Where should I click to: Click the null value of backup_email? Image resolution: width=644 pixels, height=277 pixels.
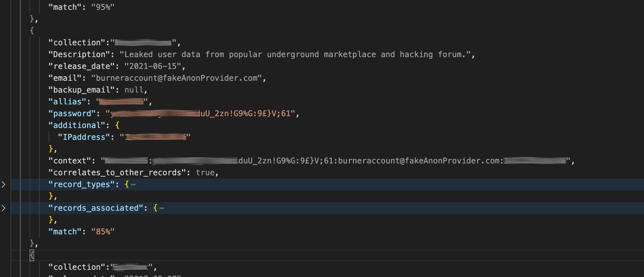134,90
